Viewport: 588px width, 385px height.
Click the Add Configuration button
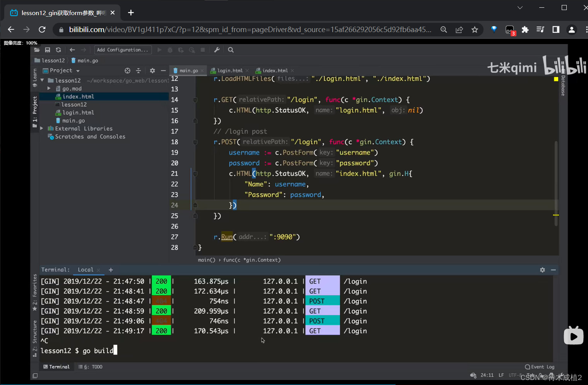[x=122, y=50]
